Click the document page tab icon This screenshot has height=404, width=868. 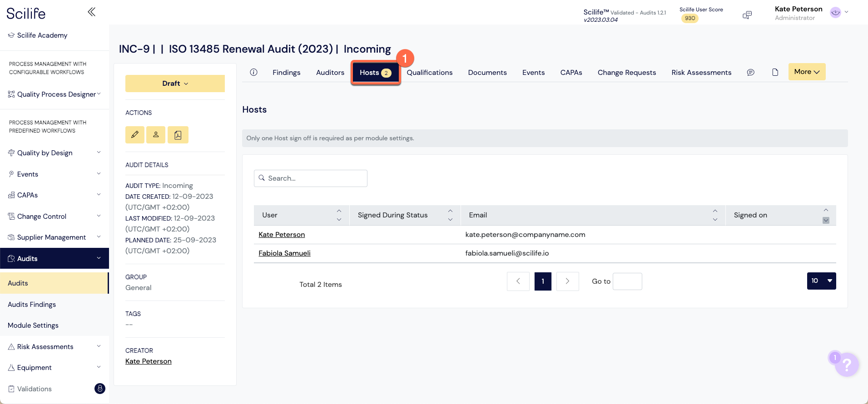tap(775, 72)
